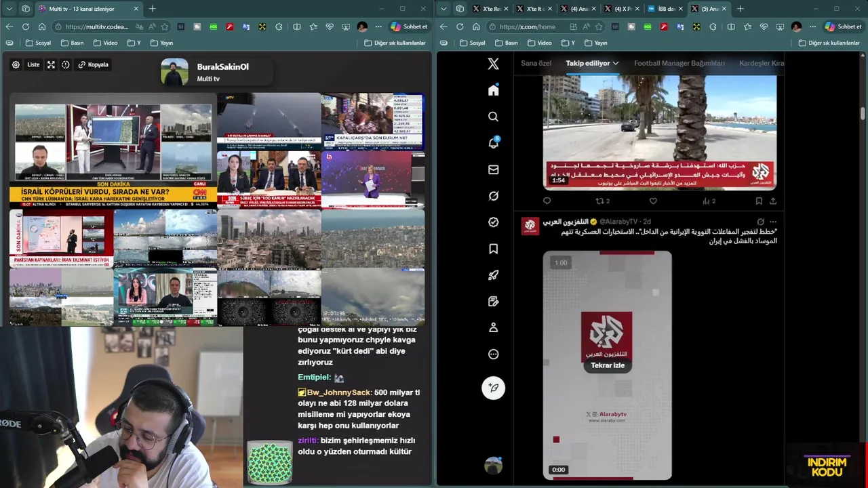The height and width of the screenshot is (488, 868).
Task: Click the fullscreen expand icon in Multi tv
Action: pos(51,65)
